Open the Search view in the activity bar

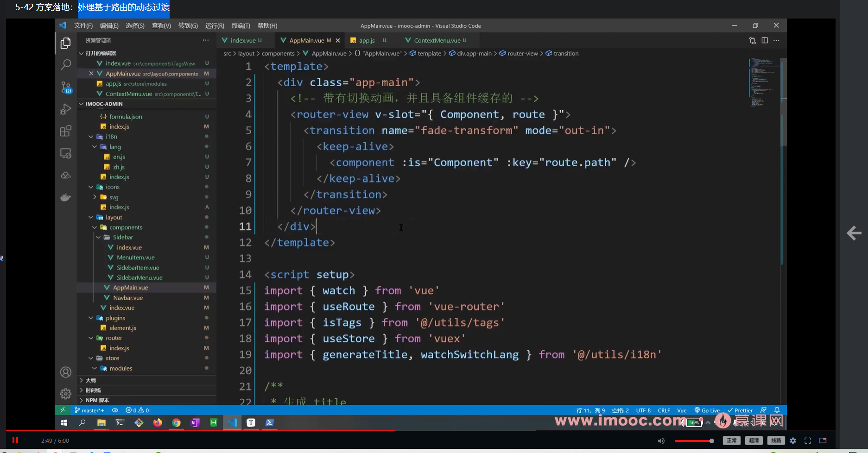[x=66, y=65]
